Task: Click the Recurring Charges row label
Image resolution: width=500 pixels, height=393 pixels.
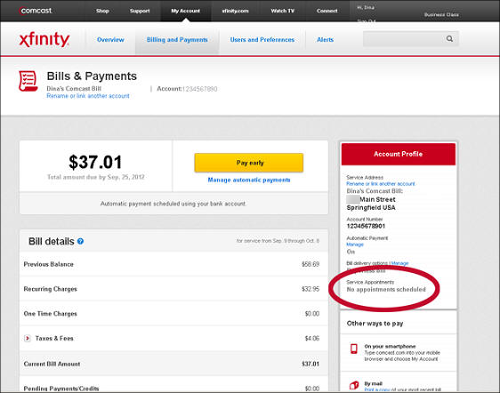Action: [50, 289]
